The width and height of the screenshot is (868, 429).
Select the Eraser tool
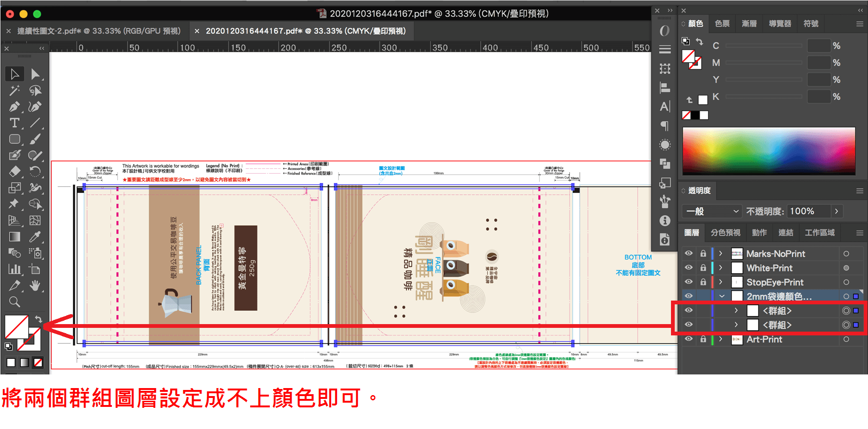(x=14, y=171)
